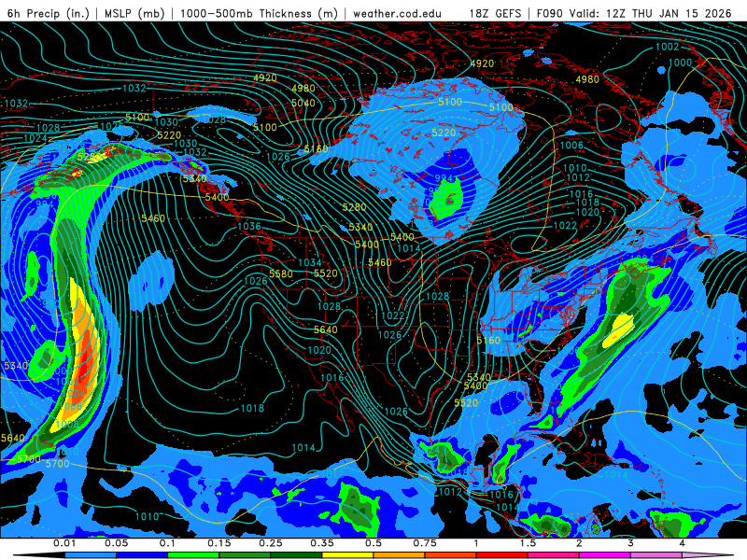Screen dimensions: 747x560
Task: Click the yellow '5280' thickness label near '5340'
Action: pos(355,207)
